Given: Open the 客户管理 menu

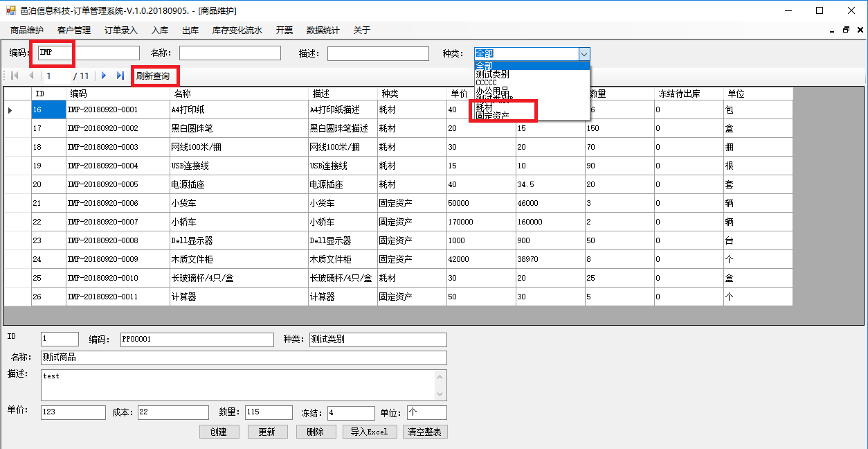Looking at the screenshot, I should [74, 30].
